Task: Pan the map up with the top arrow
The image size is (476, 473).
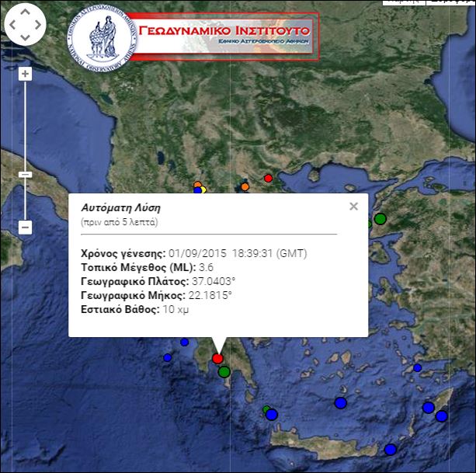Action: [x=25, y=12]
